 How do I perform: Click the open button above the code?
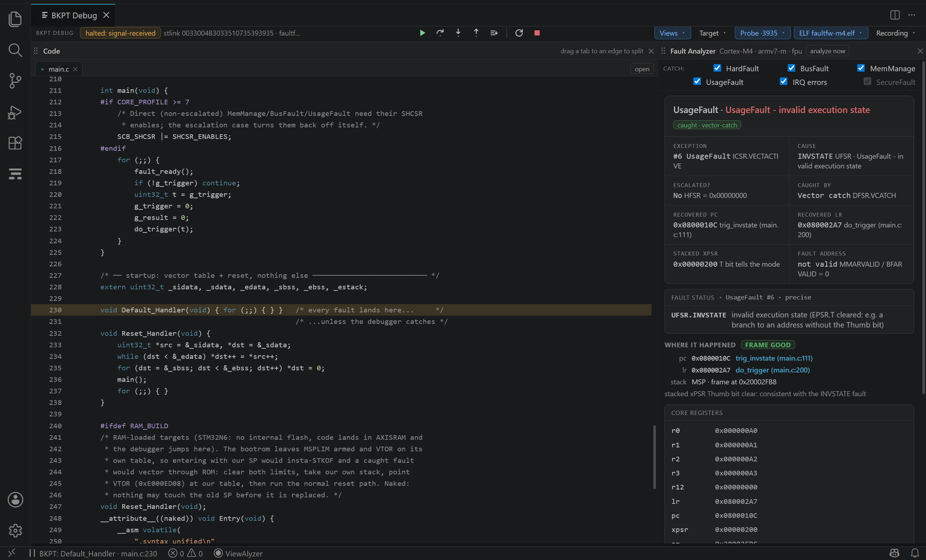pyautogui.click(x=642, y=69)
